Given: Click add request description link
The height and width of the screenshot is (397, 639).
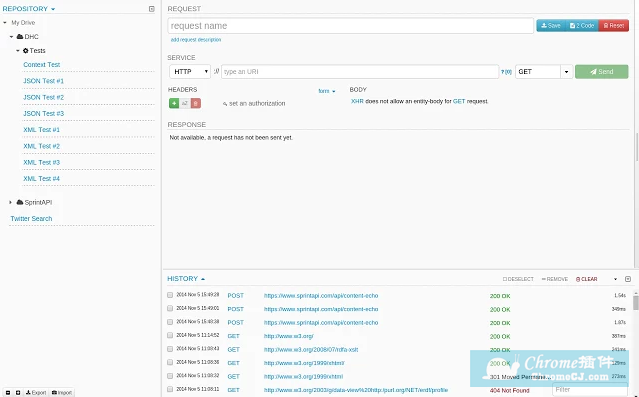Looking at the screenshot, I should 196,40.
